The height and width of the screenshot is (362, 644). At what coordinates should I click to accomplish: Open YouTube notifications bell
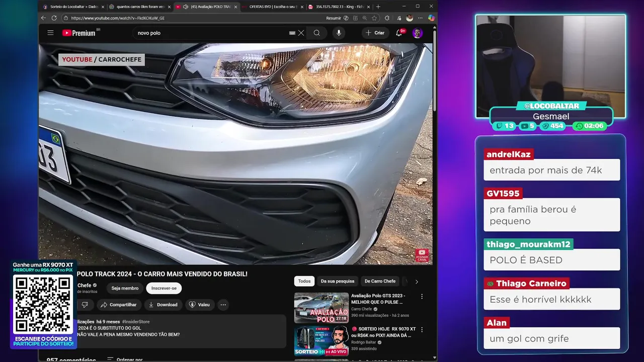pos(399,33)
